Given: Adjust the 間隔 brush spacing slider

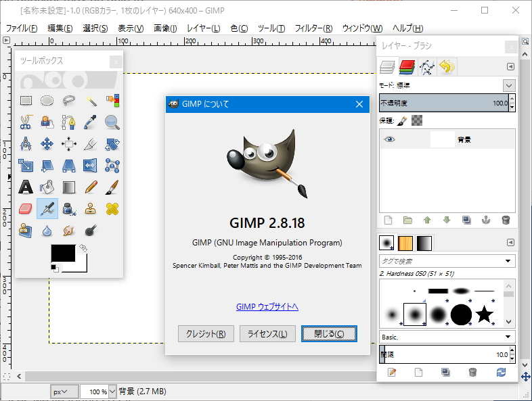Looking at the screenshot, I should (445, 354).
